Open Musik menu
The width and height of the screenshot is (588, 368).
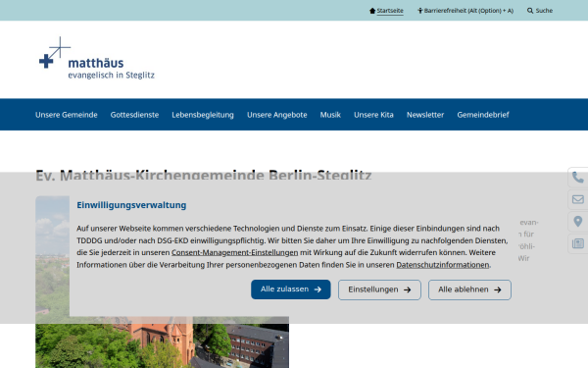tap(330, 115)
